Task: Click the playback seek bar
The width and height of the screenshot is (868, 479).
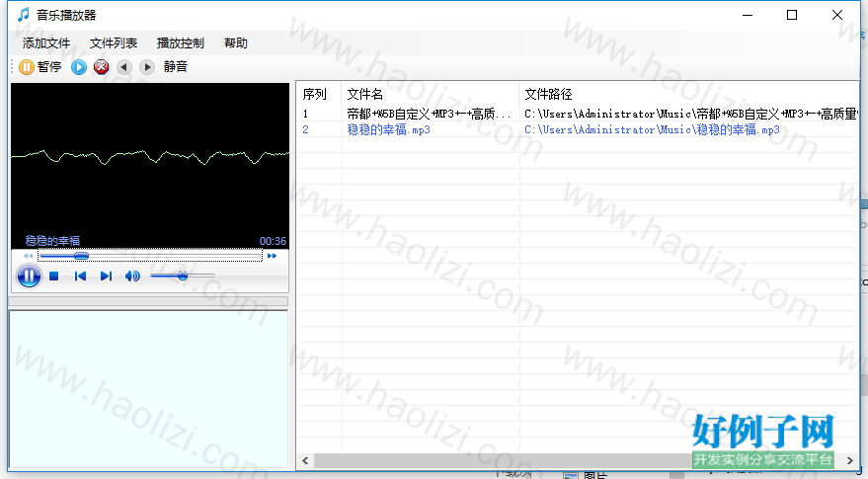Action: pos(150,256)
